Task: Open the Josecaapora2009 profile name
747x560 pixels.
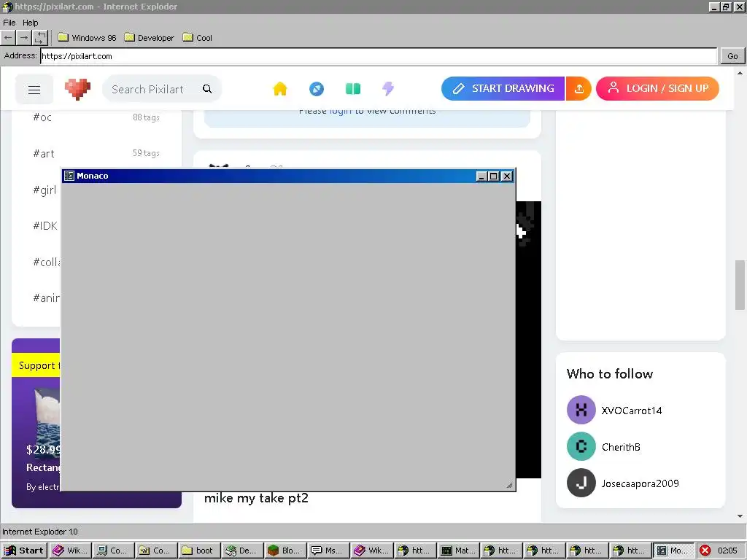Action: click(x=640, y=483)
